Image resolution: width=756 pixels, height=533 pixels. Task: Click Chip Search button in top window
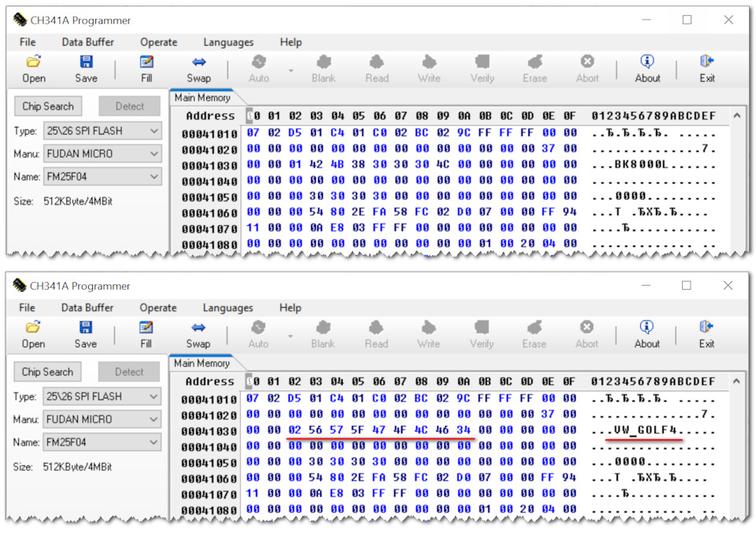coord(48,106)
